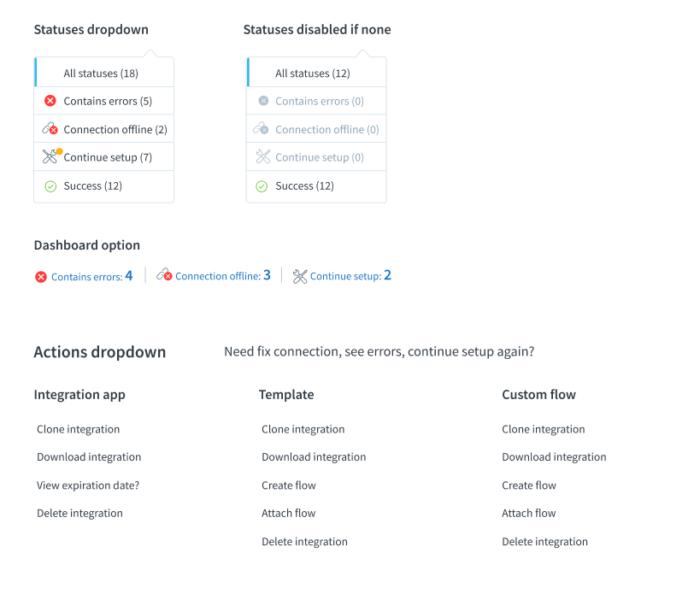The width and height of the screenshot is (700, 594).
Task: Click the green Success check icon in first dropdown
Action: pyautogui.click(x=50, y=186)
